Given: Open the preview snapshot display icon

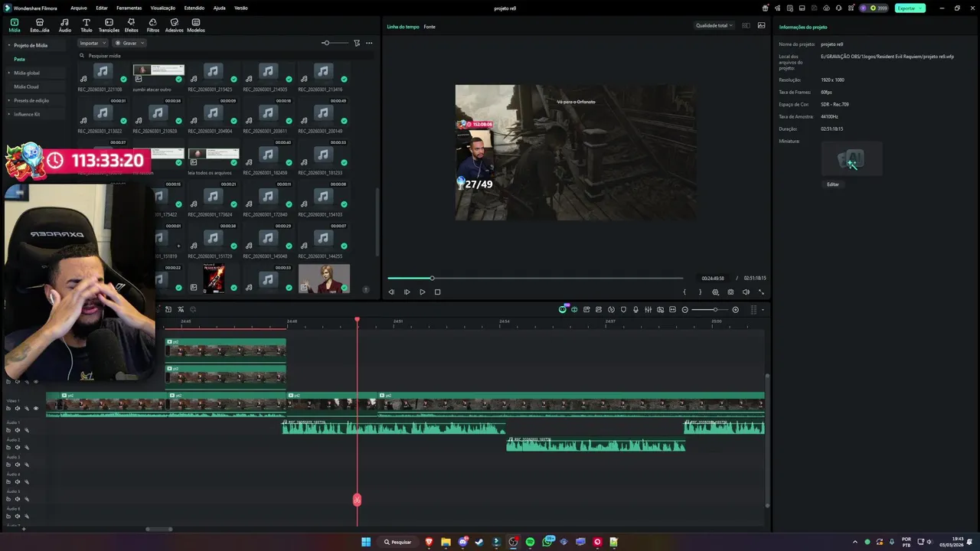Looking at the screenshot, I should 761,25.
